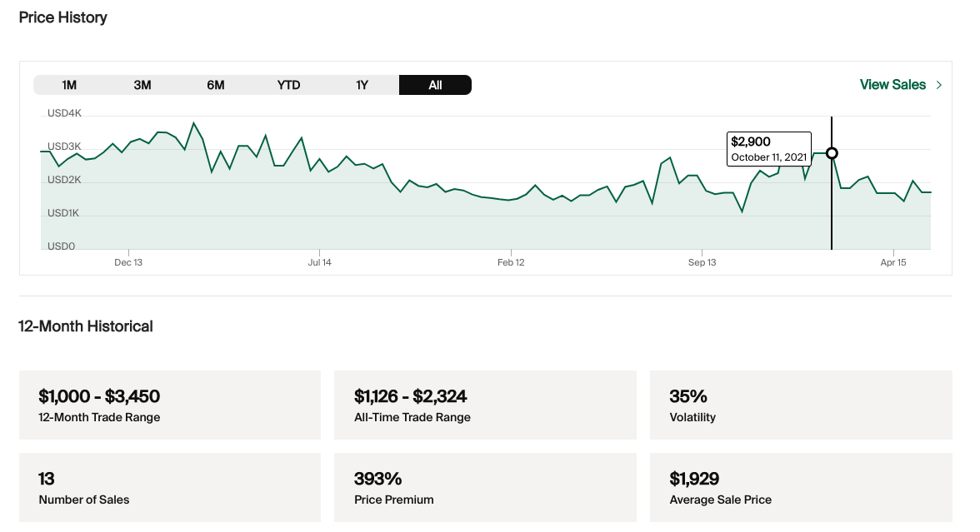Click the $2,900 October 11 tooltip
Viewport: 980px width, 532px height.
[768, 149]
